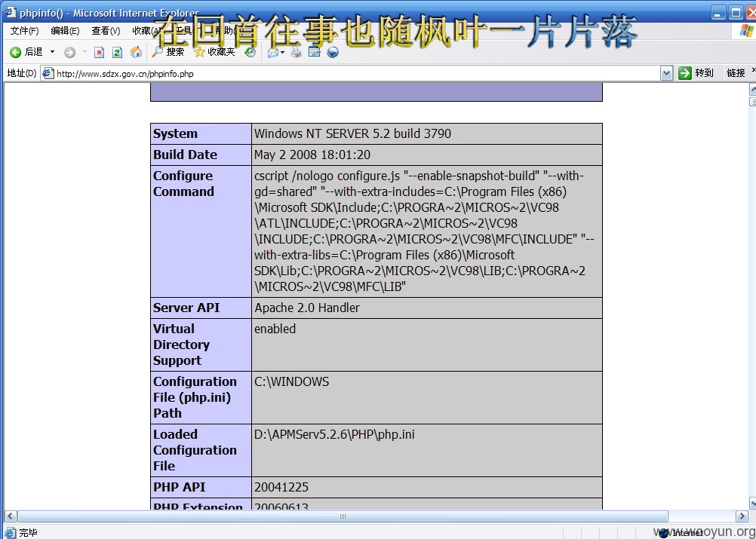The width and height of the screenshot is (756, 539).
Task: Click vertical scrollbar down arrow
Action: (753, 504)
